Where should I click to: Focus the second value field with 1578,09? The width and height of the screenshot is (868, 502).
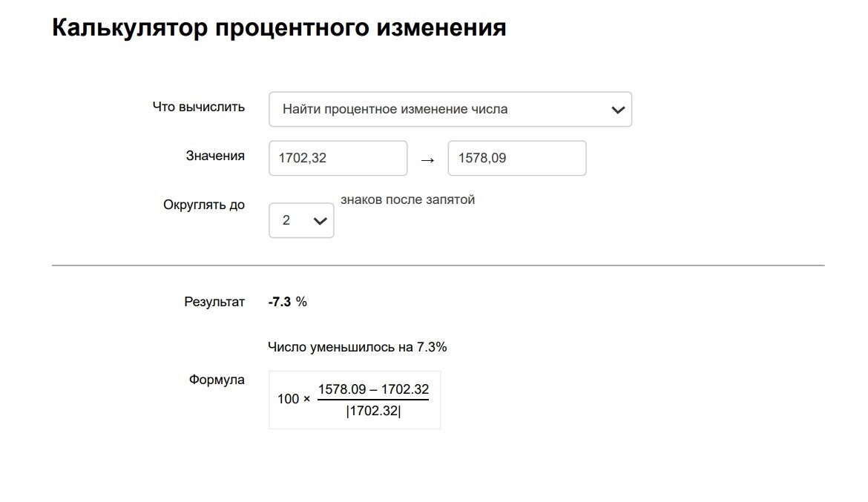point(516,158)
